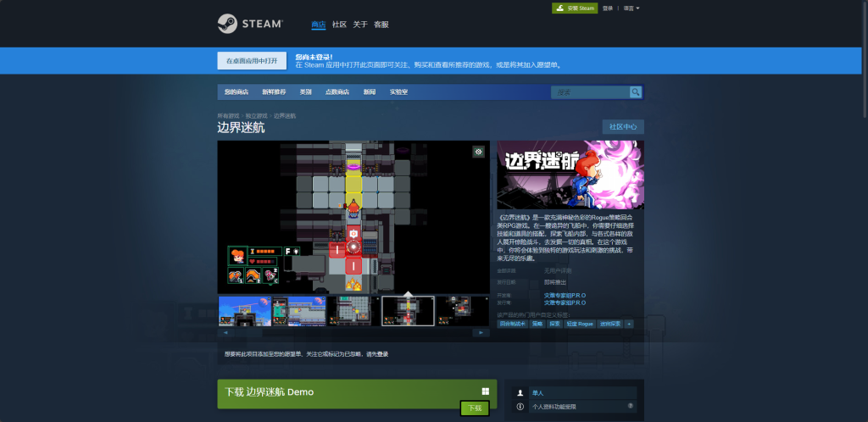Screen dimensions: 868x422
Task: Click the large main screenshot image
Action: pos(353,217)
